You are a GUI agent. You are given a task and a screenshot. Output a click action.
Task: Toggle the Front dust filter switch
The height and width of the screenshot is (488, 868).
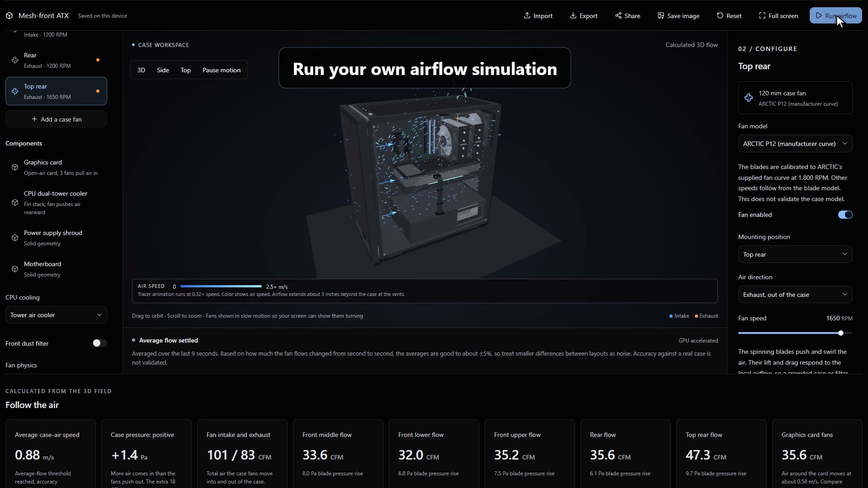pos(100,343)
